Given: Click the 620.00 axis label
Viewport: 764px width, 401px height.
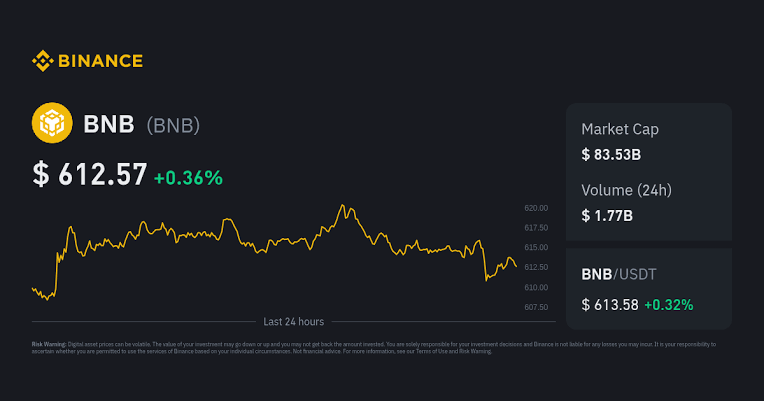Looking at the screenshot, I should [x=536, y=208].
